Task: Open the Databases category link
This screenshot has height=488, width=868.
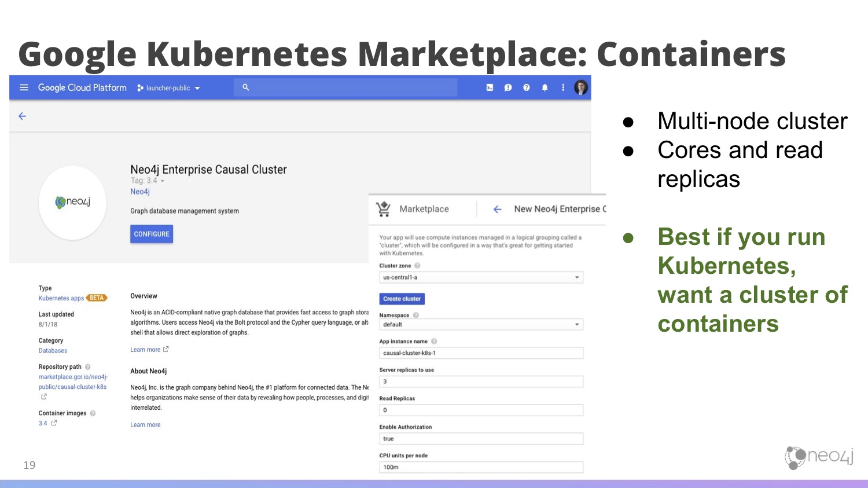Action: 53,351
